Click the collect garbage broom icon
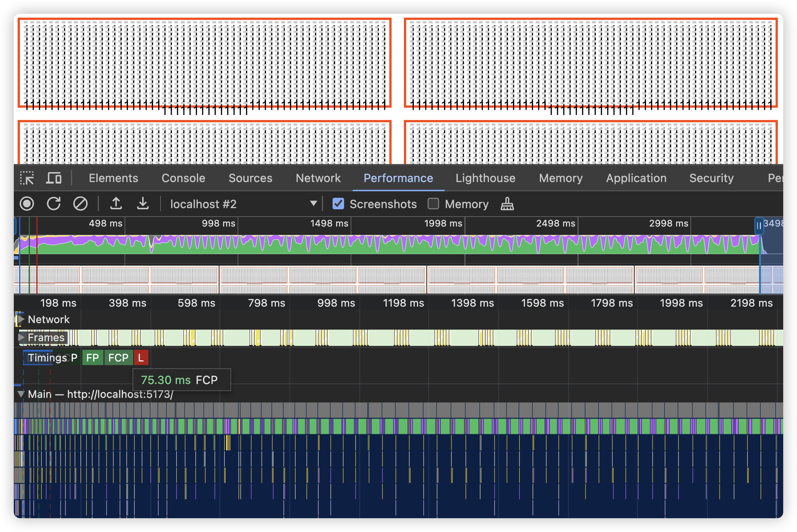 point(507,204)
